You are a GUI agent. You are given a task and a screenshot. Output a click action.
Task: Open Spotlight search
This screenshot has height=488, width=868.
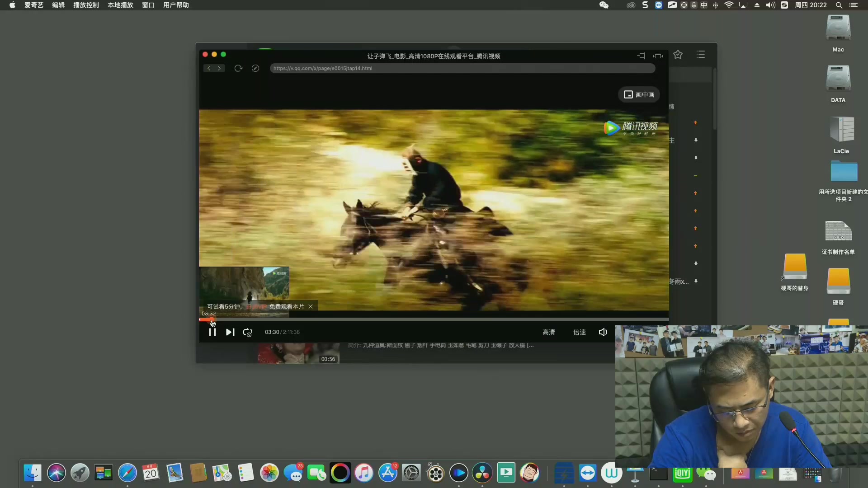[839, 5]
